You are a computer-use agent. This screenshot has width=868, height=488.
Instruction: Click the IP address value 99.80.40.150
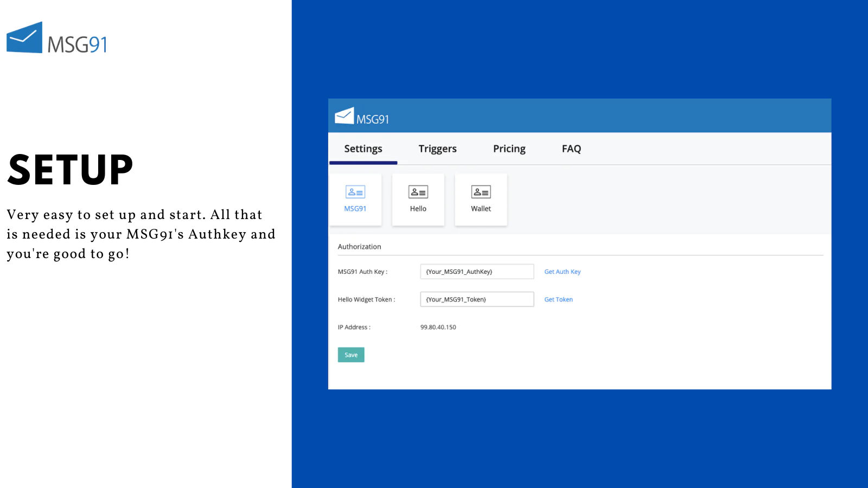(438, 327)
